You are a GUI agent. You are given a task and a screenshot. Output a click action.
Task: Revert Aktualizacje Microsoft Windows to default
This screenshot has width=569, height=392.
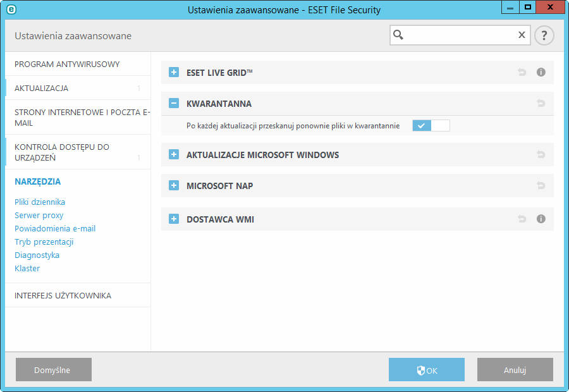pyautogui.click(x=541, y=155)
